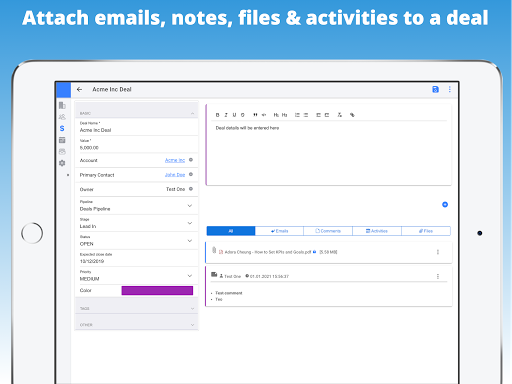Open the Stage dropdown
Screen dimensions: 512x384
190,223
